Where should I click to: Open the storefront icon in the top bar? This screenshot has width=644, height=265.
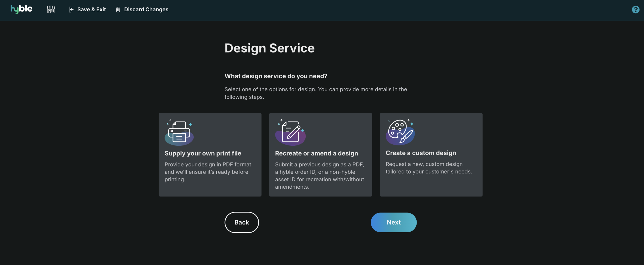(51, 10)
